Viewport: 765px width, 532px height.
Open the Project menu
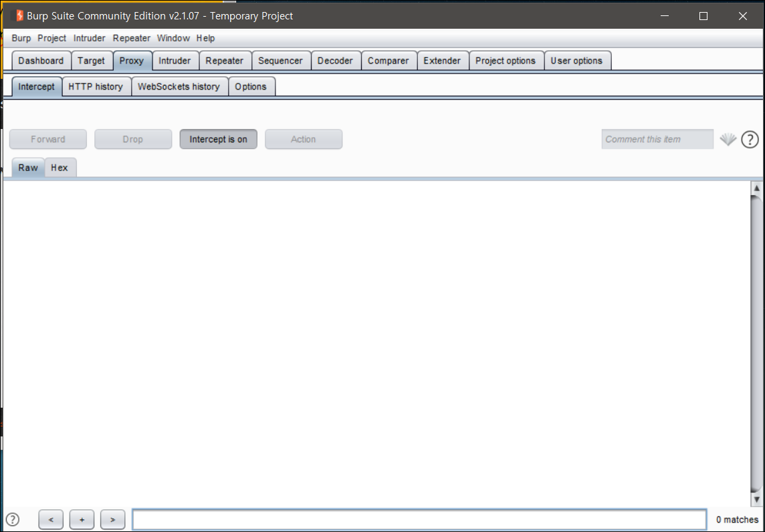tap(51, 38)
